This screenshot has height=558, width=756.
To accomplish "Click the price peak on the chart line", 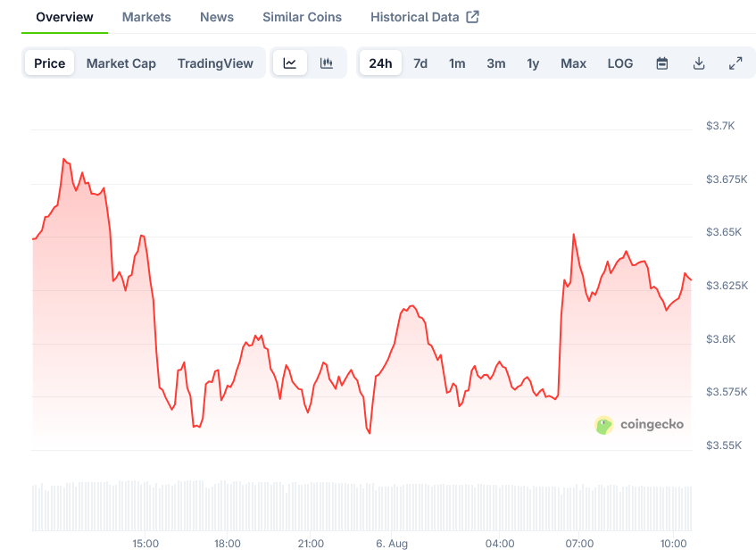I will click(63, 159).
